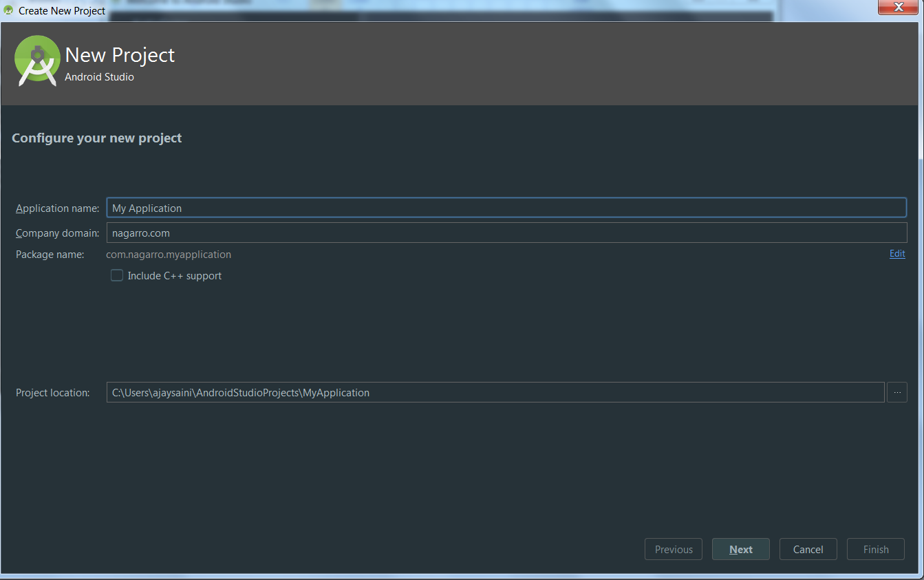
Task: Click the Company domain input field
Action: (x=506, y=233)
